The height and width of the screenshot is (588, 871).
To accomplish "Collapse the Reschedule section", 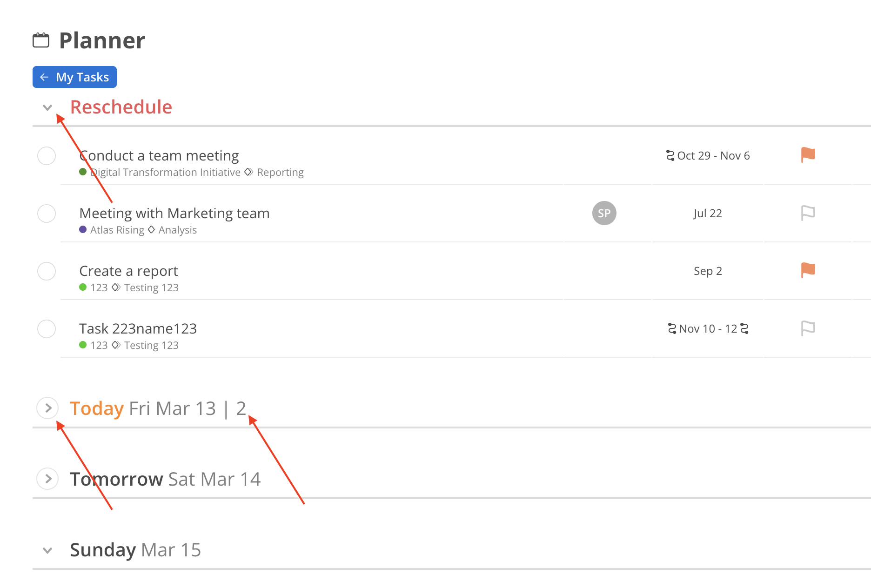I will pyautogui.click(x=47, y=107).
